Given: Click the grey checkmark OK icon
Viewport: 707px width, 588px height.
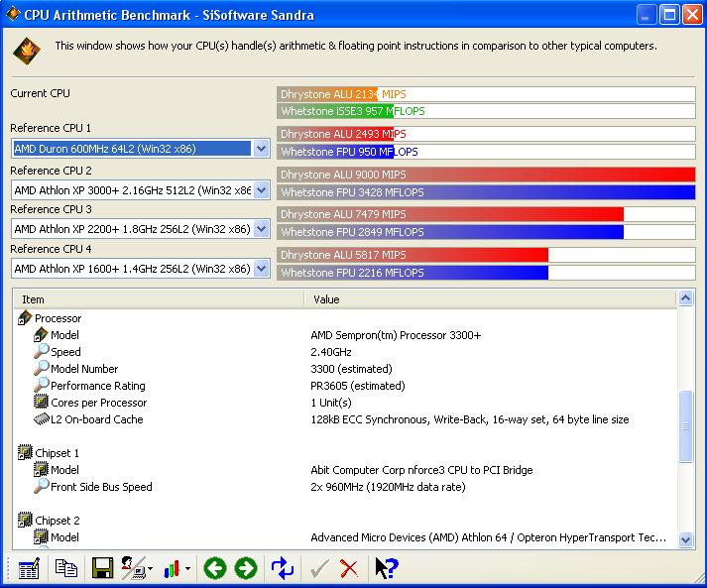Looking at the screenshot, I should (319, 568).
